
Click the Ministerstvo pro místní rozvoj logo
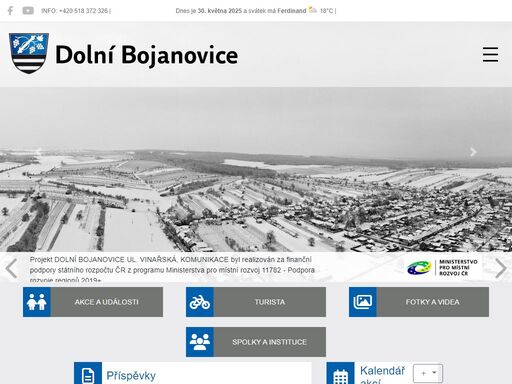click(442, 267)
